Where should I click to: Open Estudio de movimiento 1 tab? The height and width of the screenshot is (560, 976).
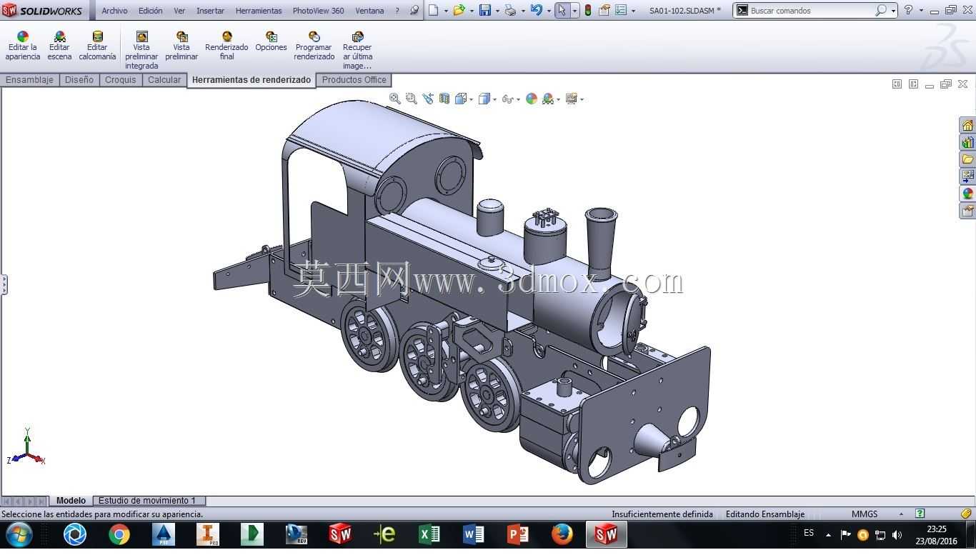pyautogui.click(x=147, y=501)
